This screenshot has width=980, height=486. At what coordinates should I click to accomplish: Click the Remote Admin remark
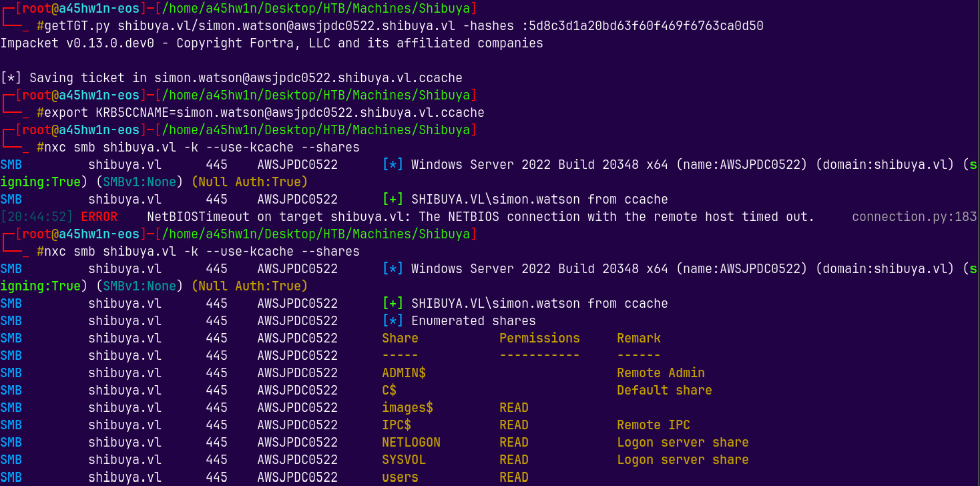pyautogui.click(x=660, y=373)
